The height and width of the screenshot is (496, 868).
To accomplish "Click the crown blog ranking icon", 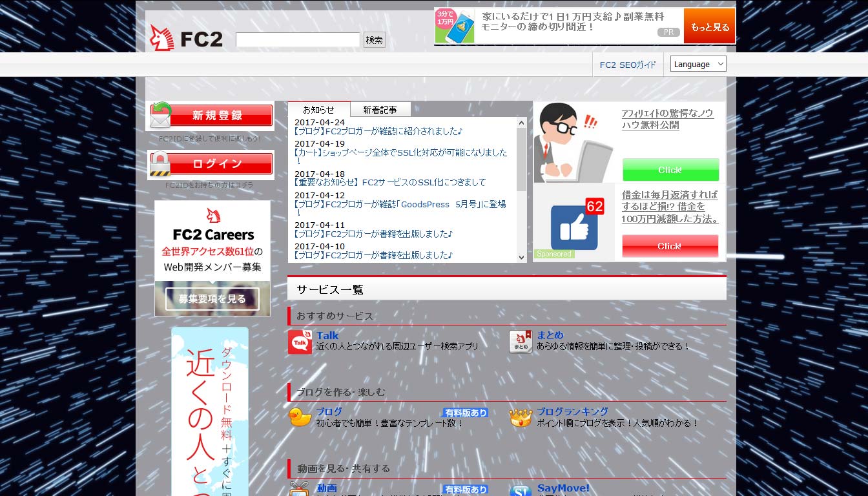I will tap(521, 418).
